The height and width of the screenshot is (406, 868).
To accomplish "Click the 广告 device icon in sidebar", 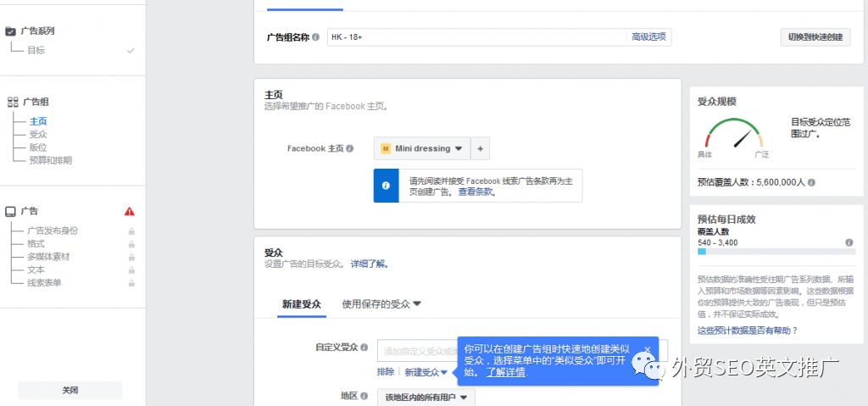I will tap(10, 212).
